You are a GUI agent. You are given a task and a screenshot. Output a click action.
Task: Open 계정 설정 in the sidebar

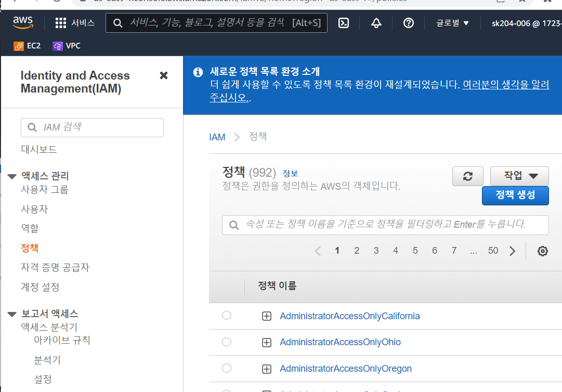[40, 286]
